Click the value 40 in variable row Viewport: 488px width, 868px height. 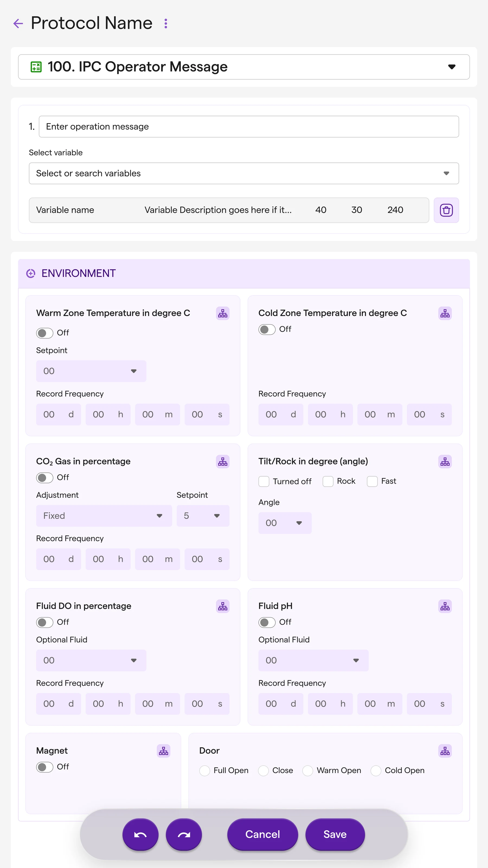321,210
